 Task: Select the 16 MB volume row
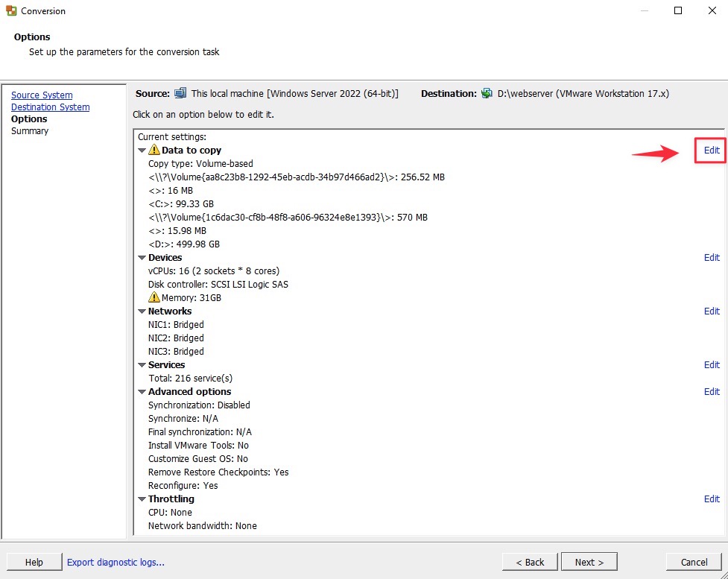click(171, 190)
